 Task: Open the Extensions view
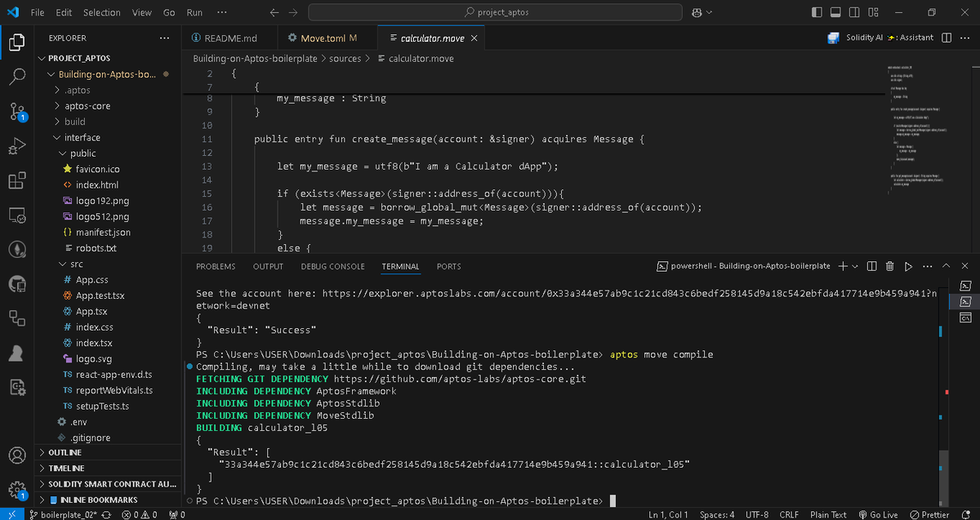click(17, 181)
